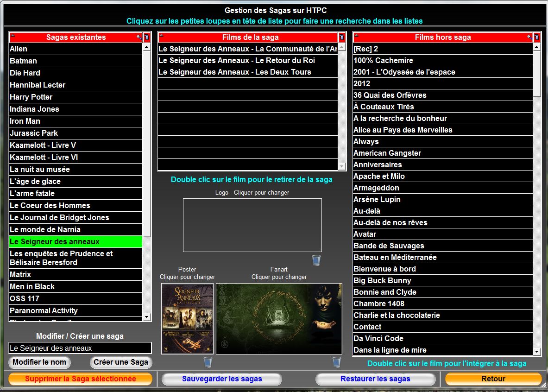This screenshot has width=548, height=392.
Task: Click the trash icon under the Logo box
Action: pyautogui.click(x=316, y=260)
